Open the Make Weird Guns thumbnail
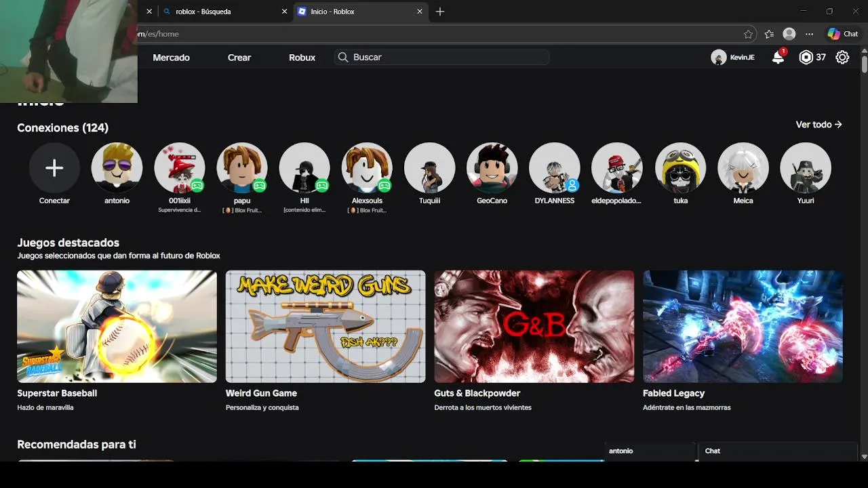This screenshot has width=868, height=488. pos(325,327)
